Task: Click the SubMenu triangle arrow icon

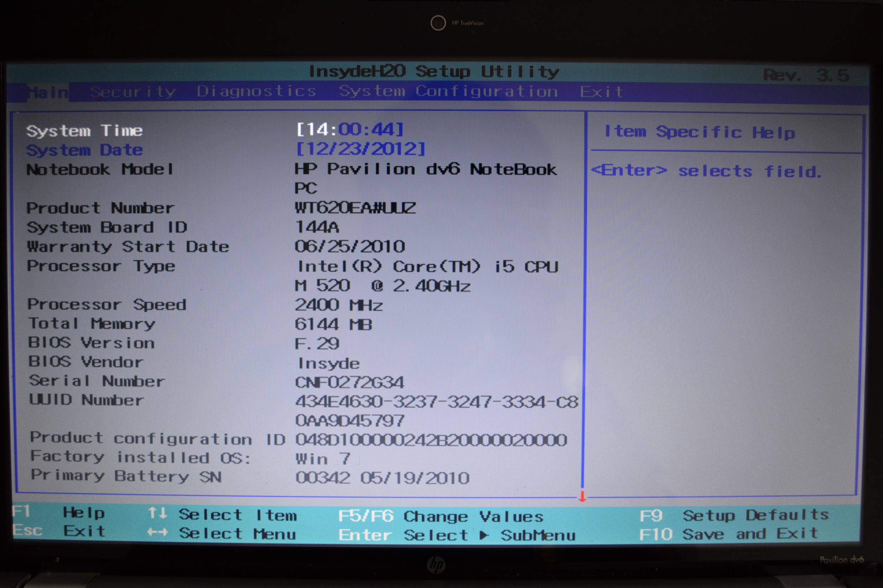Action: pos(484,535)
